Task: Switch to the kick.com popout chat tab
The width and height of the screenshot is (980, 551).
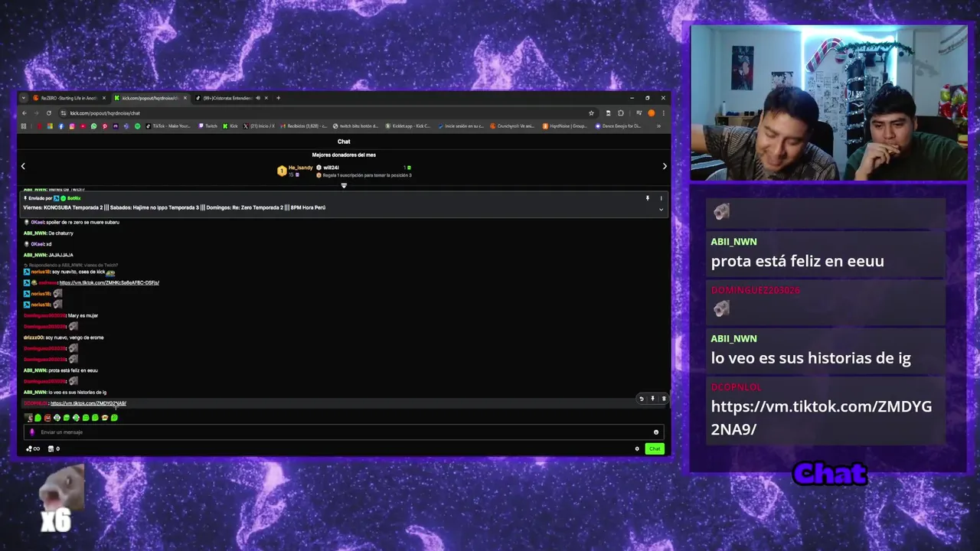Action: 150,98
